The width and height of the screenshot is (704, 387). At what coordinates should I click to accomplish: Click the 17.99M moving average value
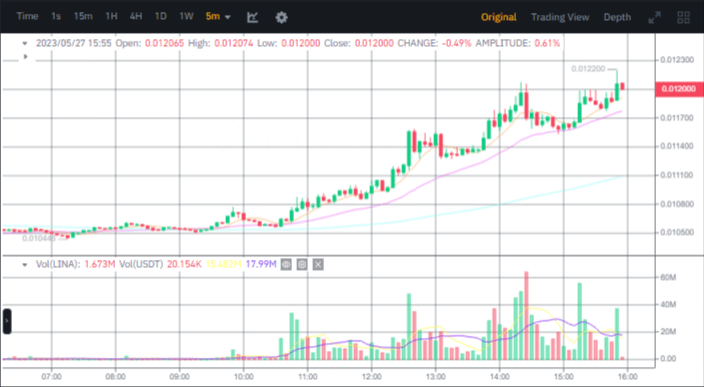(261, 264)
